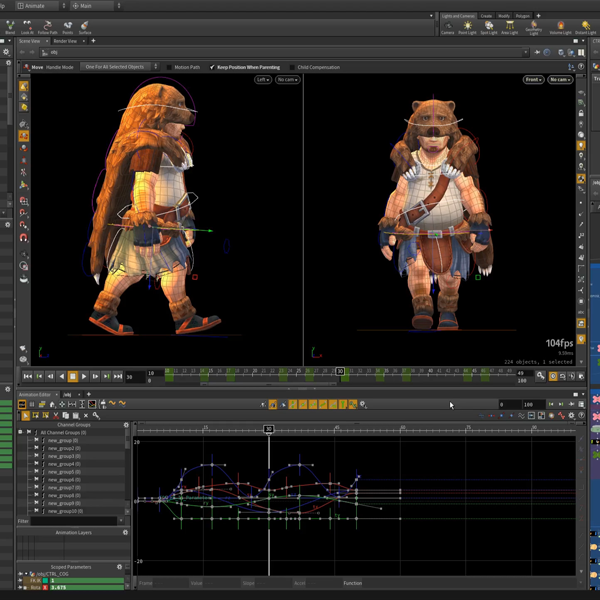This screenshot has height=600, width=600.
Task: Select the Blend constraint tool
Action: tap(10, 27)
